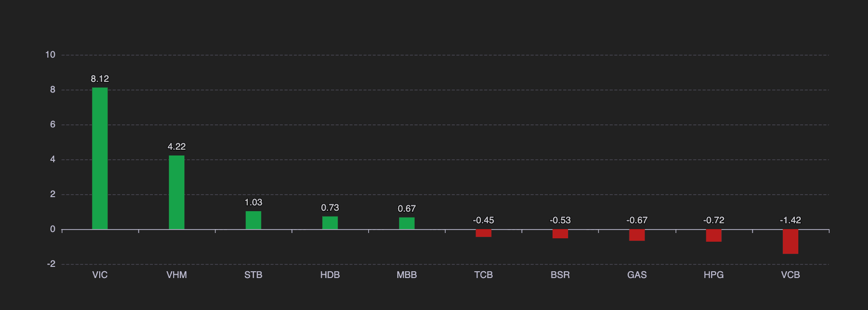Click the BSR axis label
The image size is (868, 310).
560,275
